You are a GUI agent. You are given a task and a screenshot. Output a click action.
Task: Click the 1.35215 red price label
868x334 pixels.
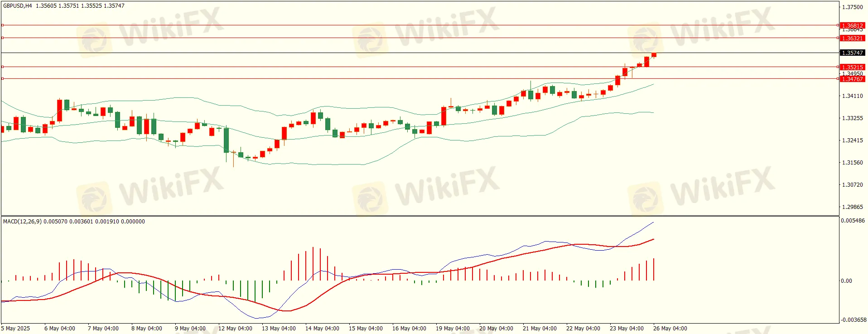pyautogui.click(x=852, y=67)
